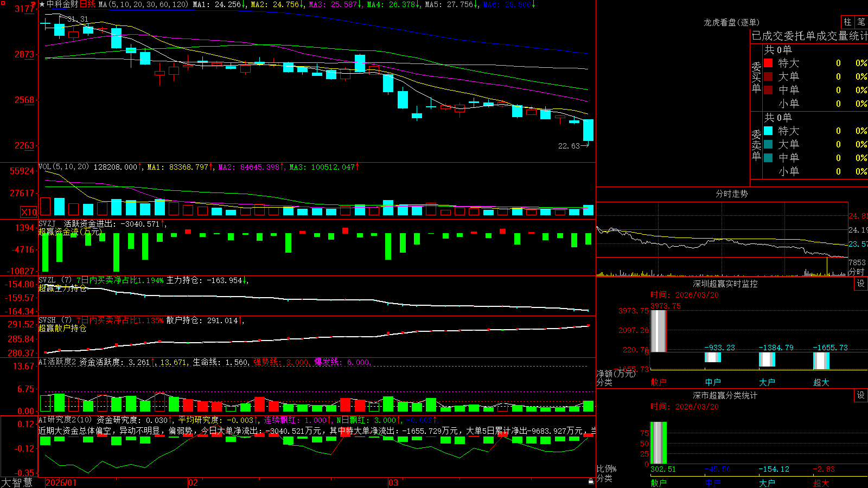Click the dark red 大单 buy order swatch
The height and width of the screenshot is (488, 868).
tap(768, 76)
